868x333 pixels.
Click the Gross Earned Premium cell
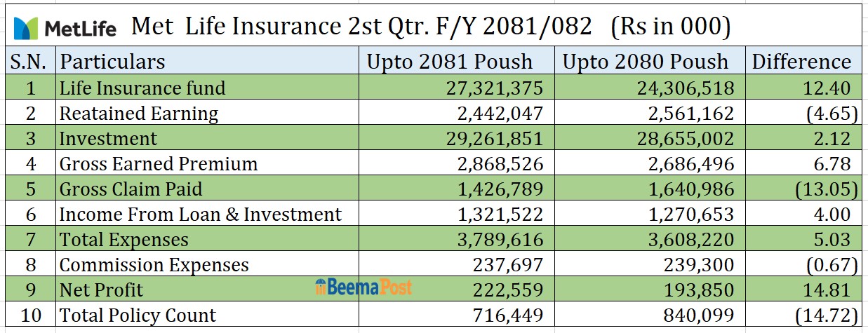[x=159, y=164]
